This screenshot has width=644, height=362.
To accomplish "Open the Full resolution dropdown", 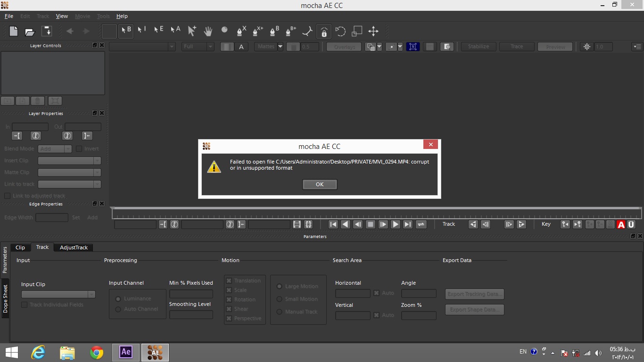I will [x=198, y=47].
